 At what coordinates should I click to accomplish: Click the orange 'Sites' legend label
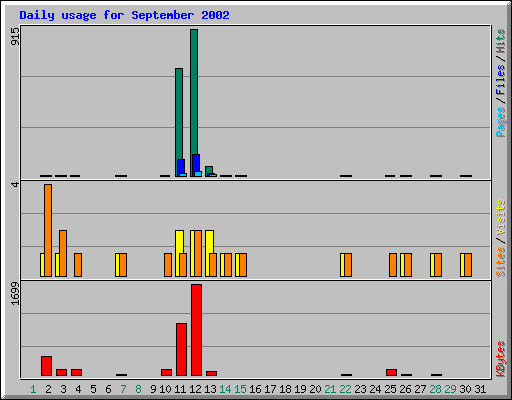[501, 262]
